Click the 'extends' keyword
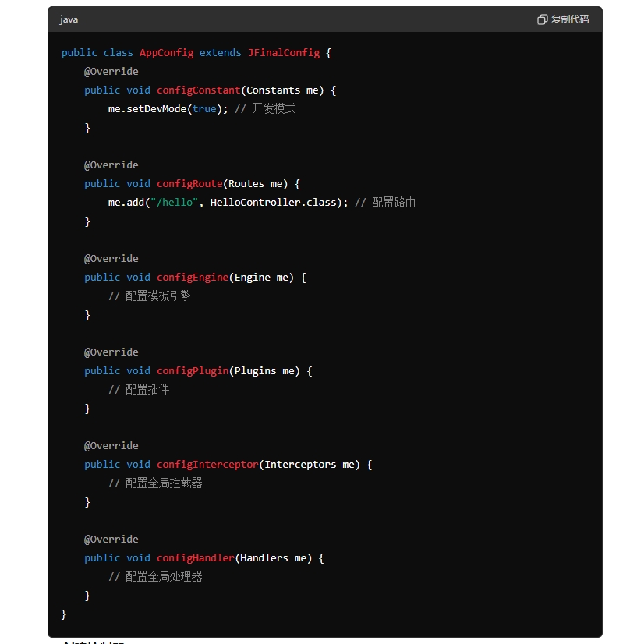The width and height of the screenshot is (644, 644). point(220,53)
